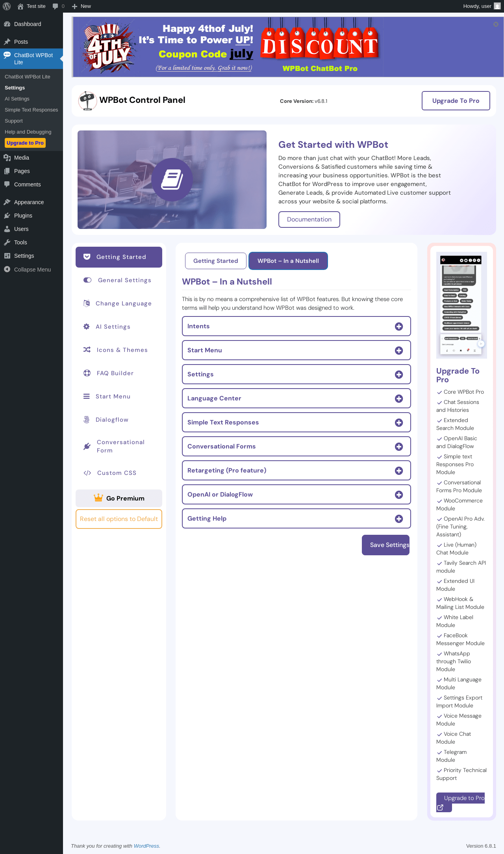Click the external link icon below Upgrade to Pro
Image resolution: width=504 pixels, height=854 pixels.
point(441,807)
